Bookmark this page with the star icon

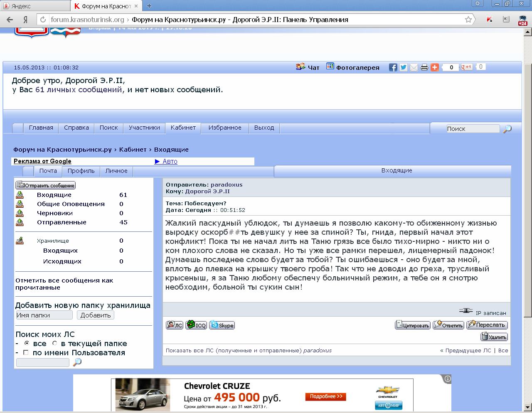pyautogui.click(x=468, y=20)
